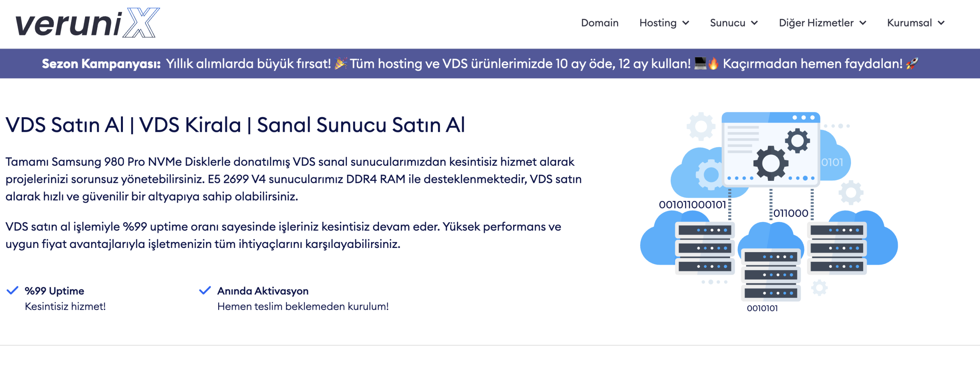Click the 'Sezon Kampanyası:' banner label

click(101, 64)
